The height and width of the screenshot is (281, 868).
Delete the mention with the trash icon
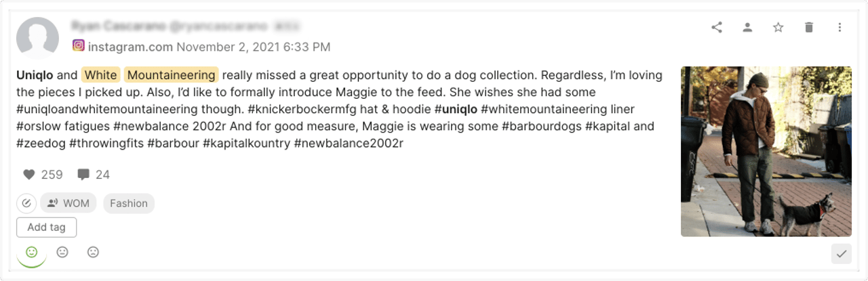(x=808, y=28)
